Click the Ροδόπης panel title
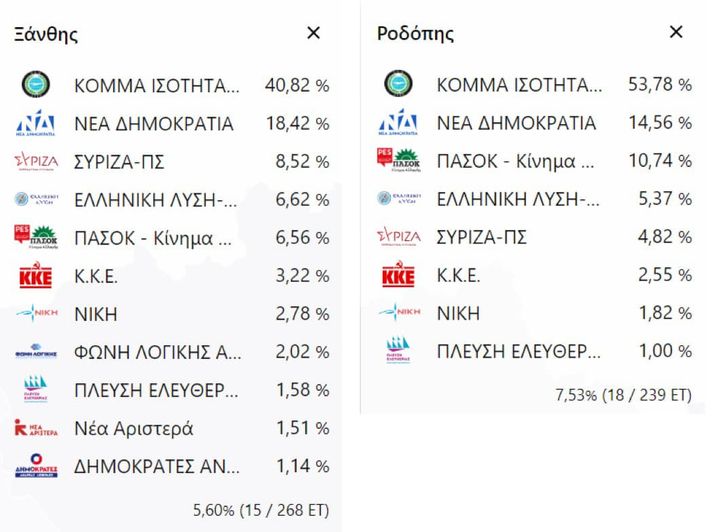Viewport: 720px width, 532px height. (x=416, y=34)
